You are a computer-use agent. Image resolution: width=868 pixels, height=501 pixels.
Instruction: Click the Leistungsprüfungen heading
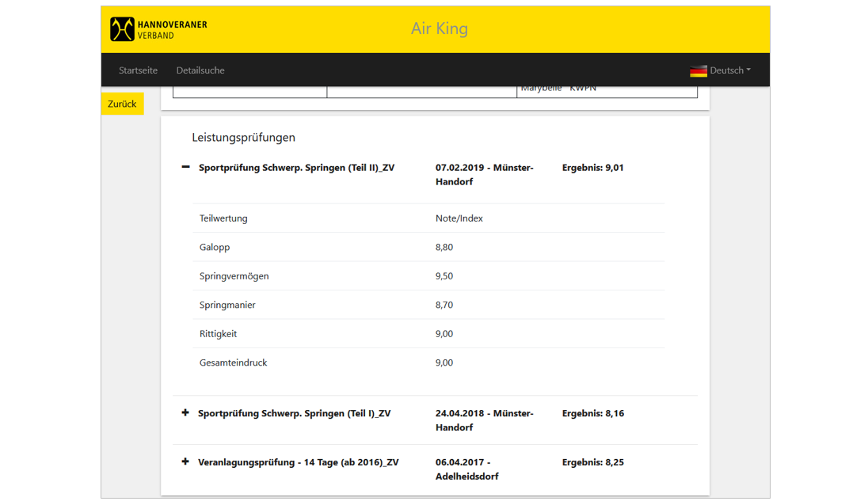point(244,137)
